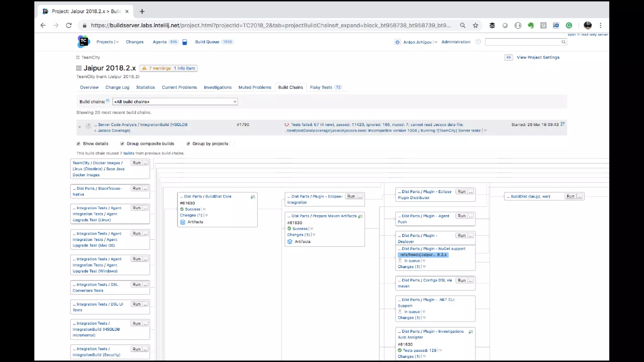Click the Artifacts icon in BuildDist Core

coord(183,222)
